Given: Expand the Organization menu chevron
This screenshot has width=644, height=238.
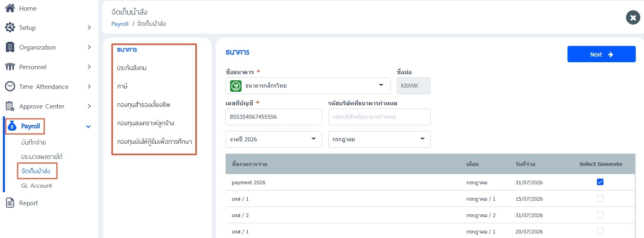Looking at the screenshot, I should (89, 47).
